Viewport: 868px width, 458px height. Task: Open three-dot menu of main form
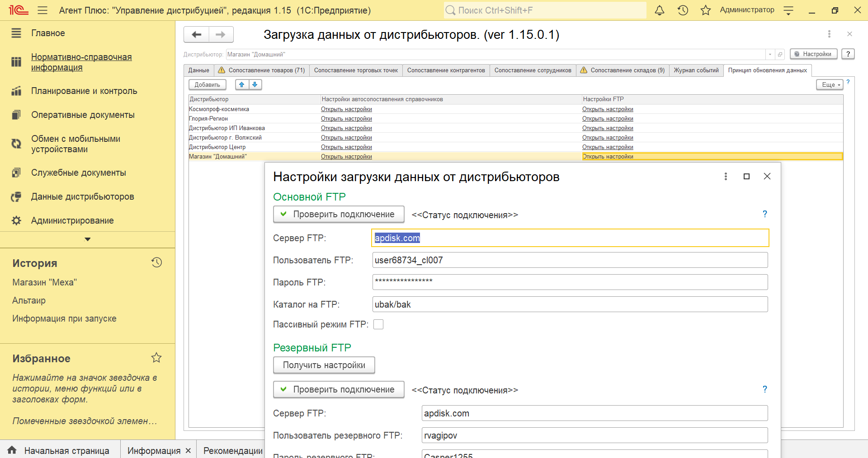[x=829, y=34]
